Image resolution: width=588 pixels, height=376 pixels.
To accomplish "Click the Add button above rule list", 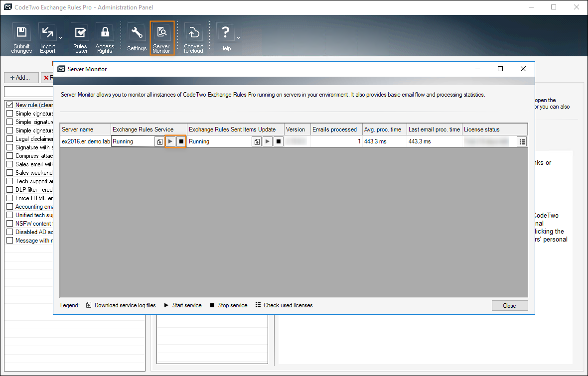I will click(x=21, y=77).
